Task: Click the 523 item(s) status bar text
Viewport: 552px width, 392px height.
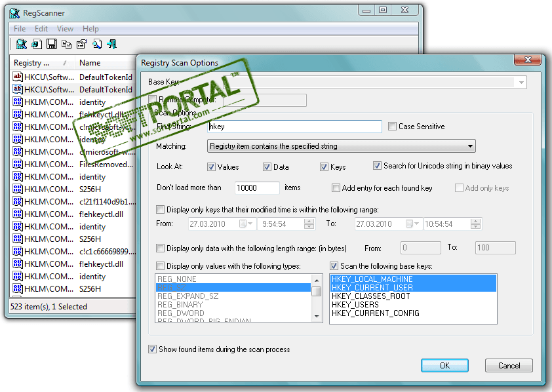Action: coord(49,307)
